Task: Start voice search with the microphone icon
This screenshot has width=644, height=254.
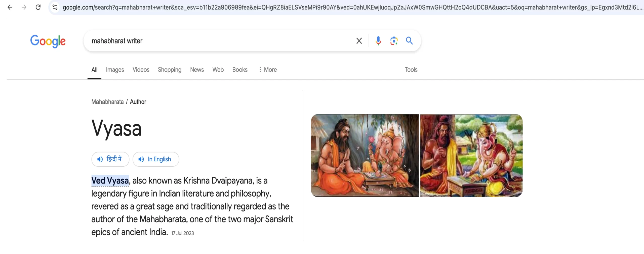Action: 378,41
